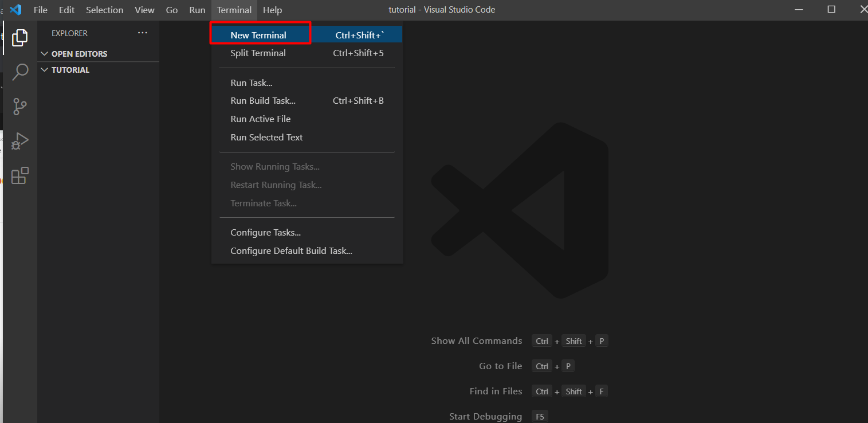
Task: Click the Start Debugging hint text
Action: (486, 417)
